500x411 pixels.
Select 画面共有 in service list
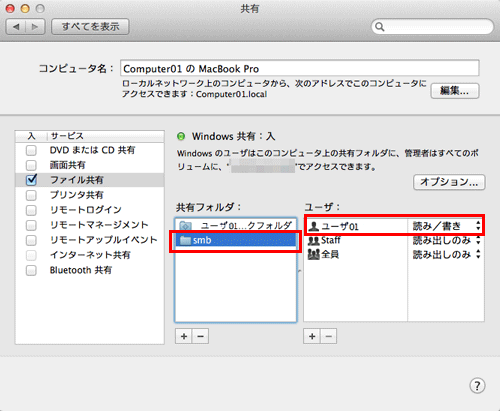68,165
